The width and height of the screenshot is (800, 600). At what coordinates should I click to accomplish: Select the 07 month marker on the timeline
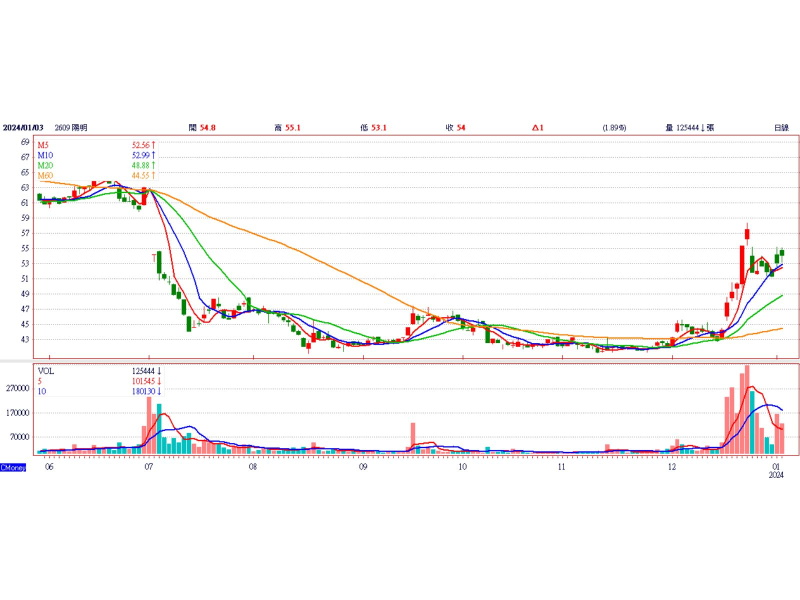click(148, 467)
